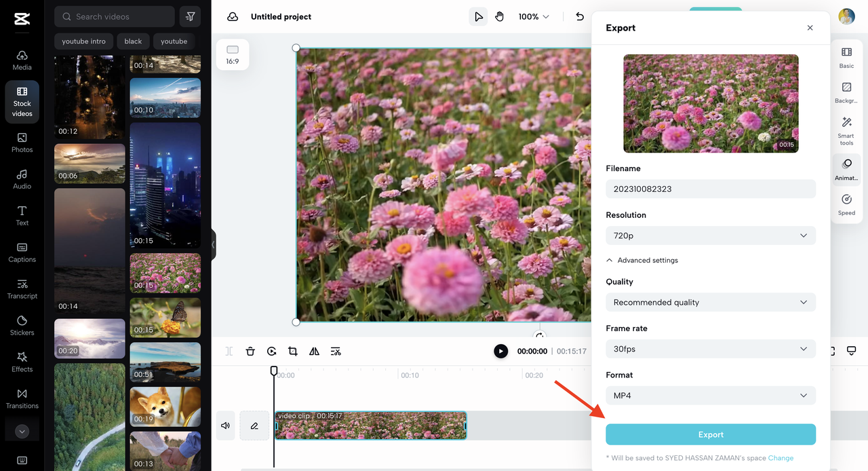Select the crop tool above the timeline
Screen dimensions: 868x471
pyautogui.click(x=293, y=351)
